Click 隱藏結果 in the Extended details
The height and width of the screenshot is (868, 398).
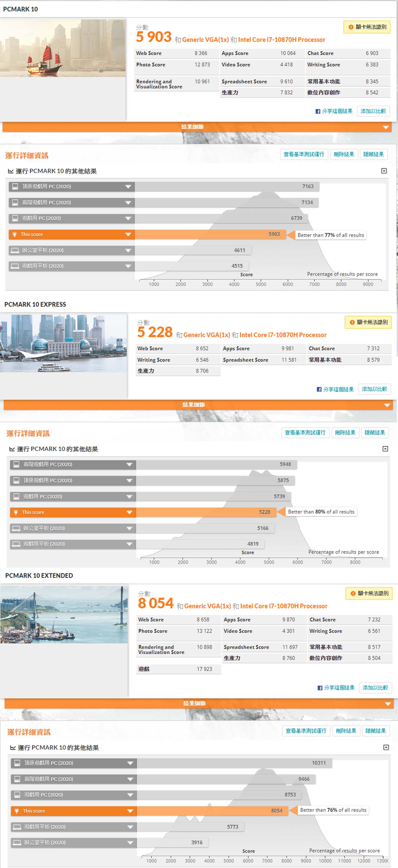(x=376, y=731)
